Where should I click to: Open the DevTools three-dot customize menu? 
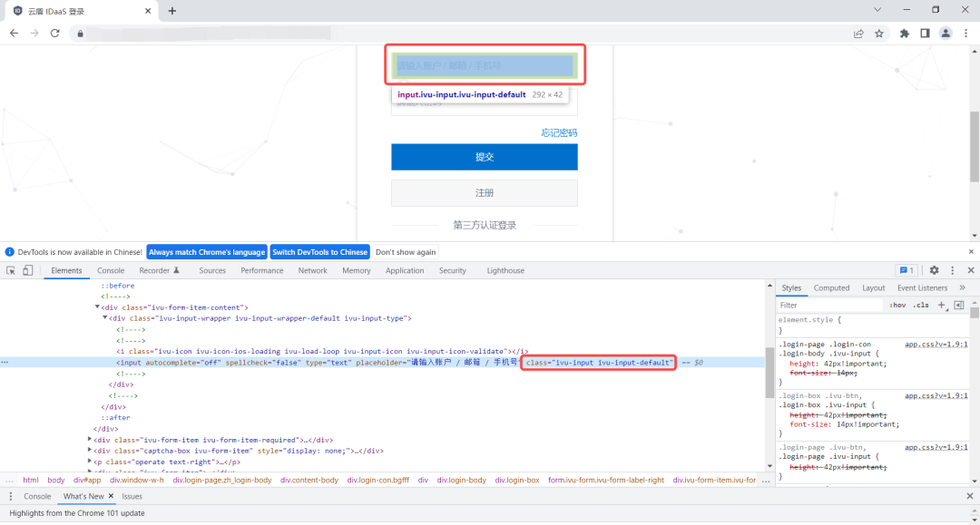point(953,270)
